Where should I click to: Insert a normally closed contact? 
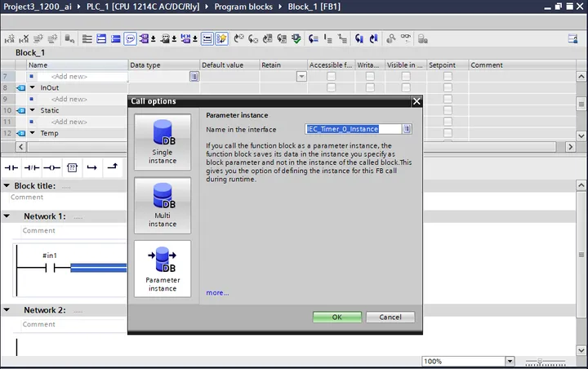pos(32,167)
